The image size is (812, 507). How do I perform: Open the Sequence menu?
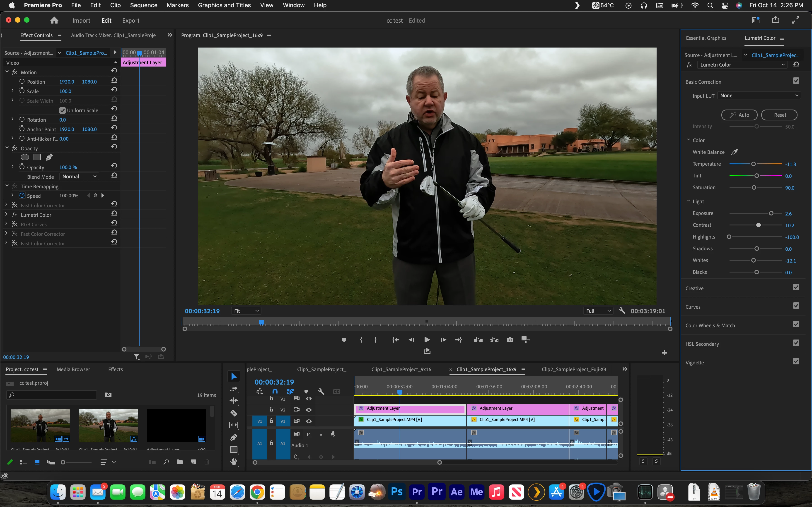[144, 5]
